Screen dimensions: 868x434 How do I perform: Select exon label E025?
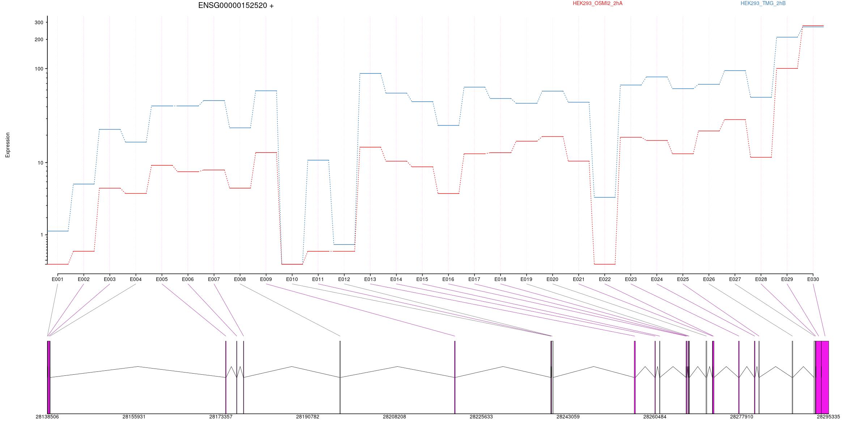pyautogui.click(x=683, y=279)
